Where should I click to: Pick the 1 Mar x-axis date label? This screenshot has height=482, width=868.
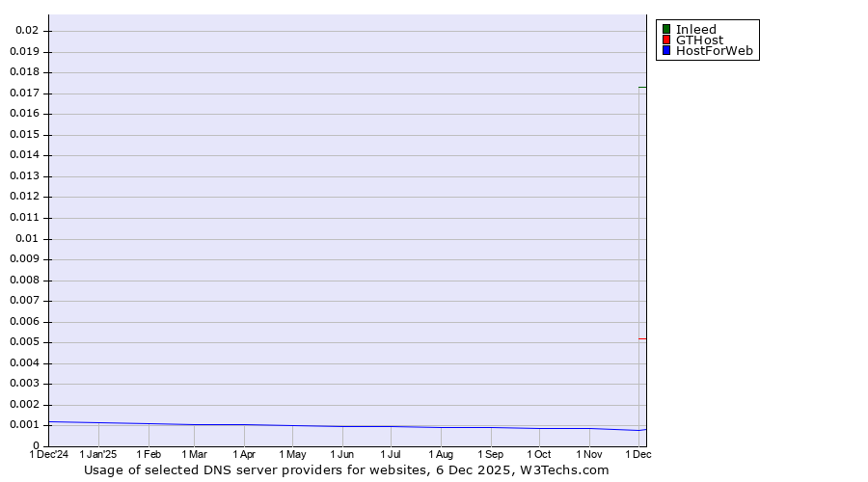coord(194,454)
